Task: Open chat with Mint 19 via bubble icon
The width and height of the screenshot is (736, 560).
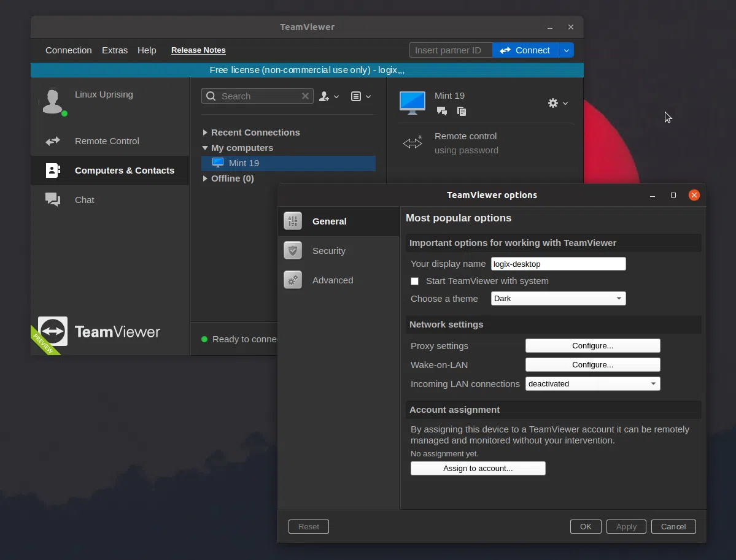Action: click(442, 111)
